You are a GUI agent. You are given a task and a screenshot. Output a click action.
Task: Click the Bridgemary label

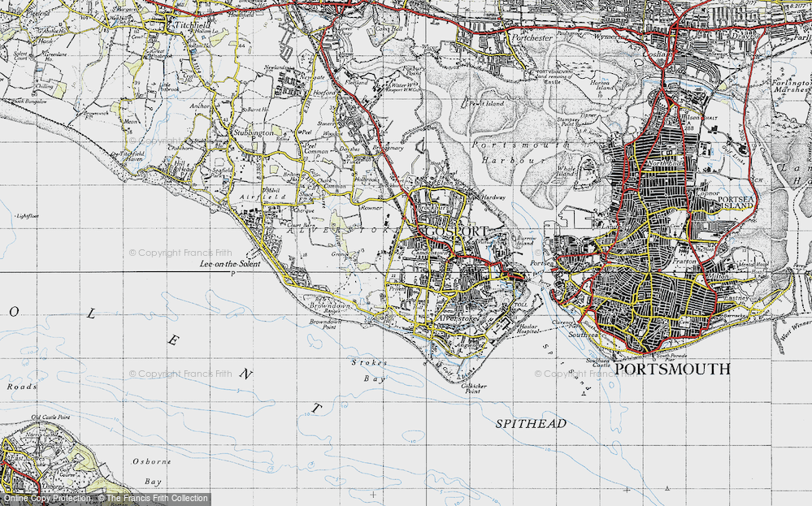tap(386, 148)
